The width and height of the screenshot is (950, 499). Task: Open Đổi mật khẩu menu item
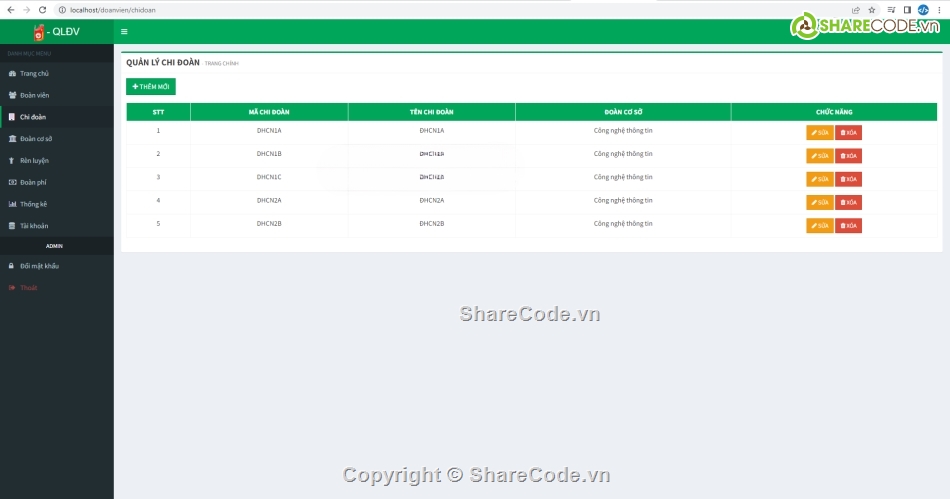point(57,266)
